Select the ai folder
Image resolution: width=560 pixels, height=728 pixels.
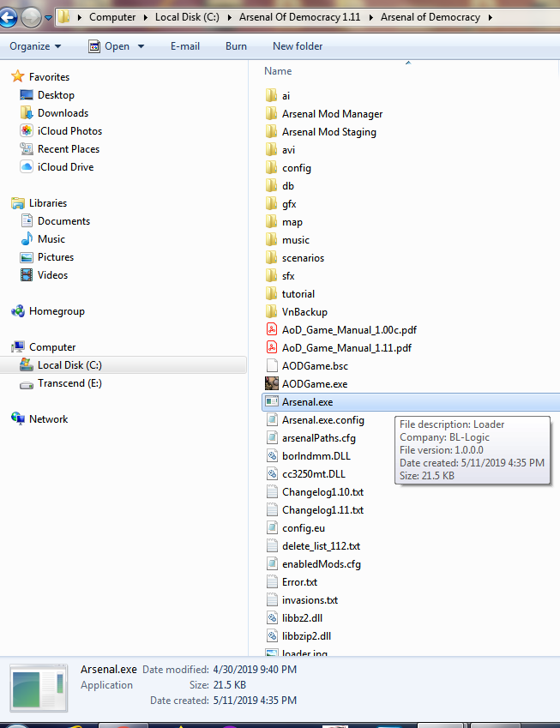tap(278, 96)
